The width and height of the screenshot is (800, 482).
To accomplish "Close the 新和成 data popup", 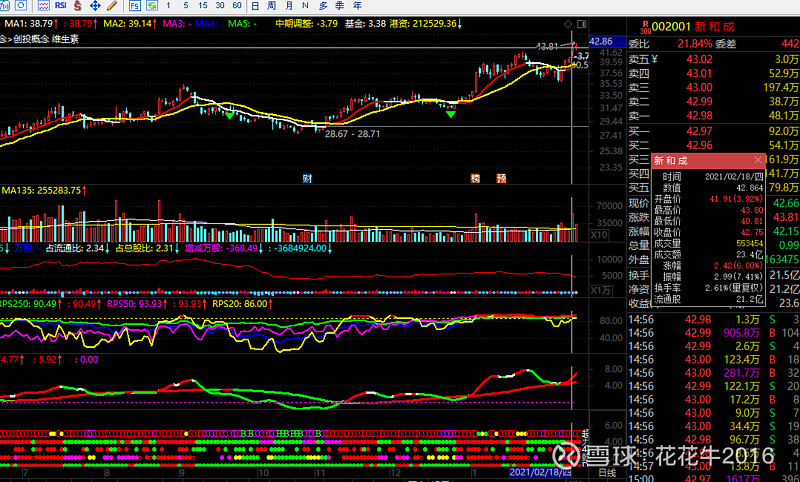I will [x=757, y=160].
